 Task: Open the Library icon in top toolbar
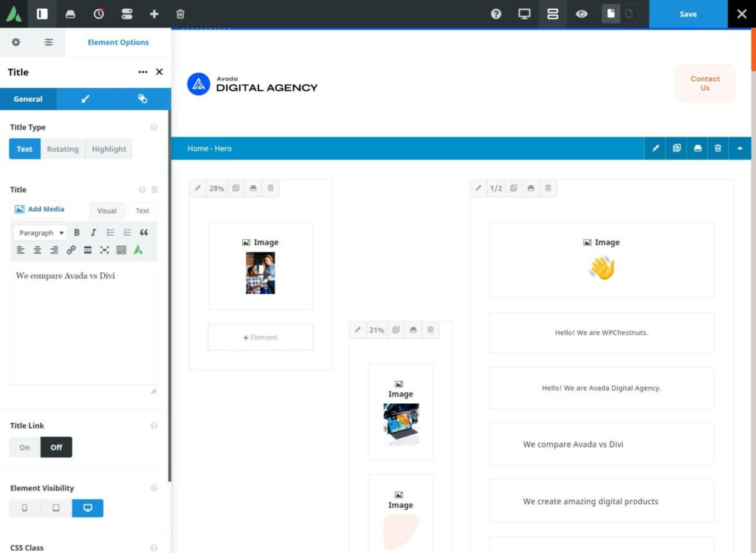[x=70, y=14]
